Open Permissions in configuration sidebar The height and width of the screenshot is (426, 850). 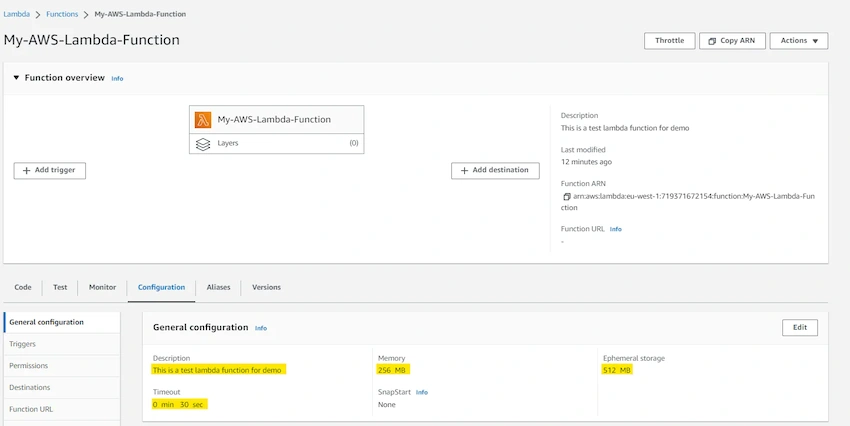[x=62, y=365]
